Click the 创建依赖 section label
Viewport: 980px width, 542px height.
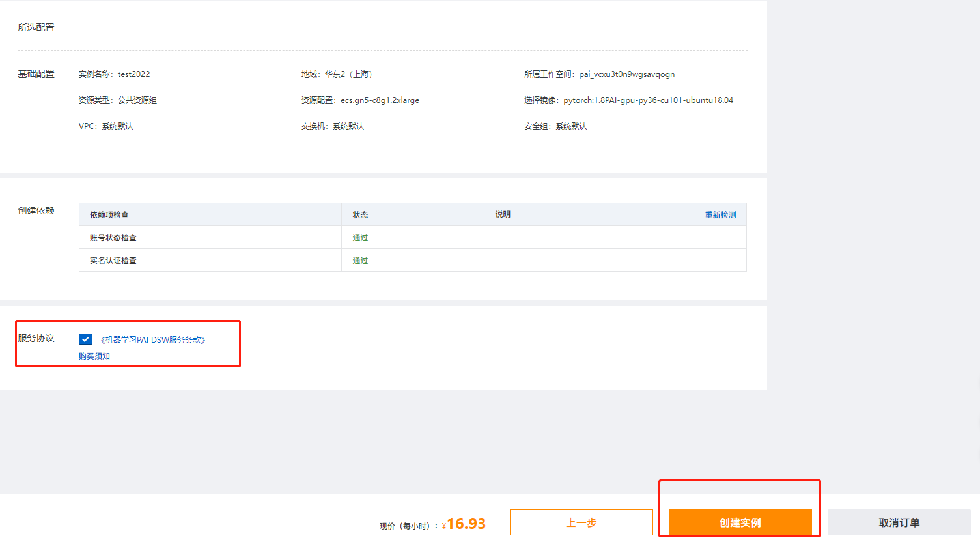click(36, 210)
